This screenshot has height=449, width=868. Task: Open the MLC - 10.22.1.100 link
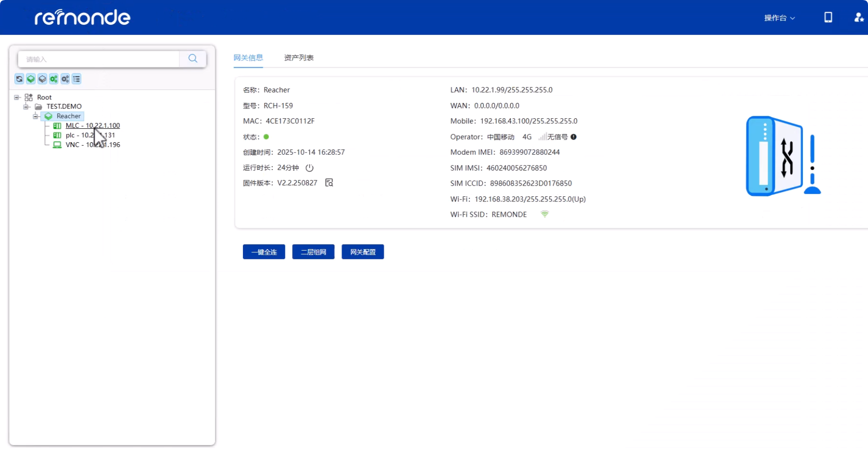pos(93,125)
